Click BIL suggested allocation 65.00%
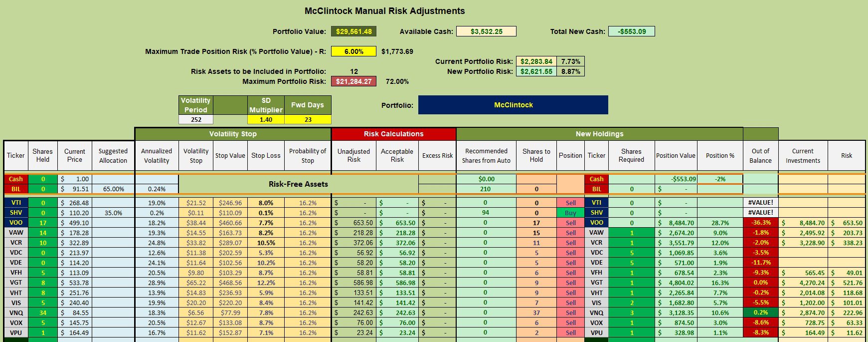This screenshot has height=342, width=868. coord(113,189)
